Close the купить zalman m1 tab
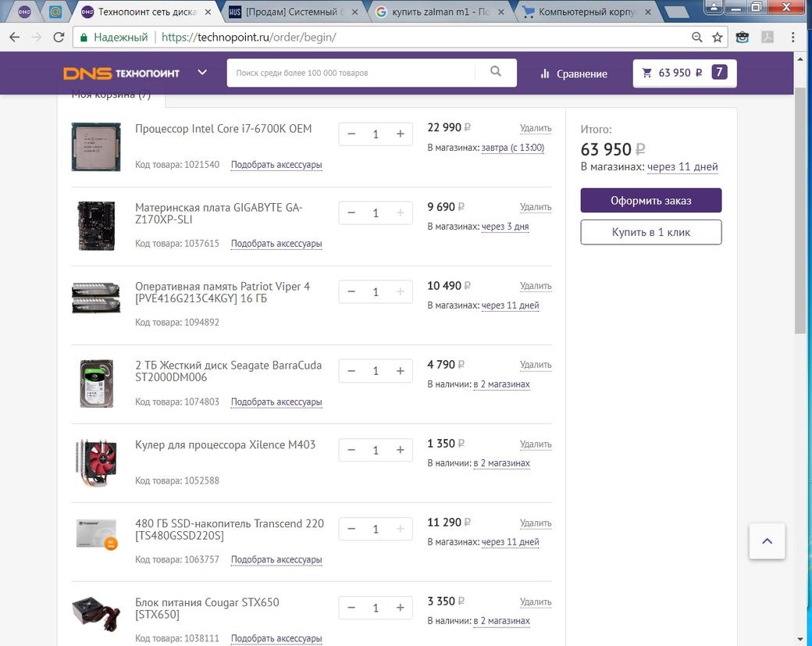This screenshot has width=812, height=646. [x=500, y=12]
